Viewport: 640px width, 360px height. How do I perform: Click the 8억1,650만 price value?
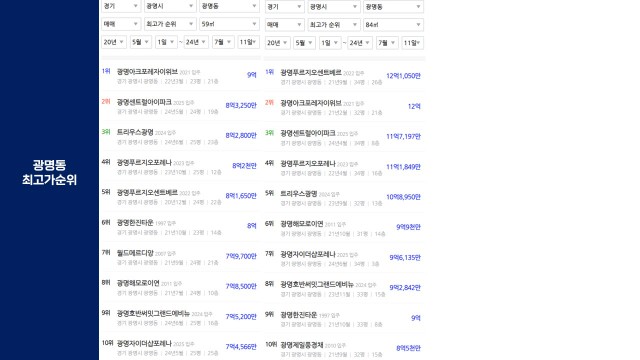coord(241,196)
